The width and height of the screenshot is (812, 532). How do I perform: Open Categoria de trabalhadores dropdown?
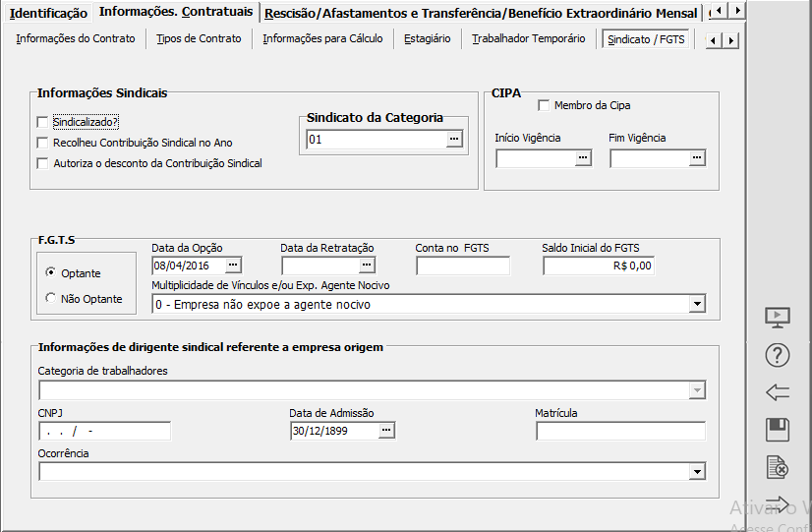tap(697, 390)
